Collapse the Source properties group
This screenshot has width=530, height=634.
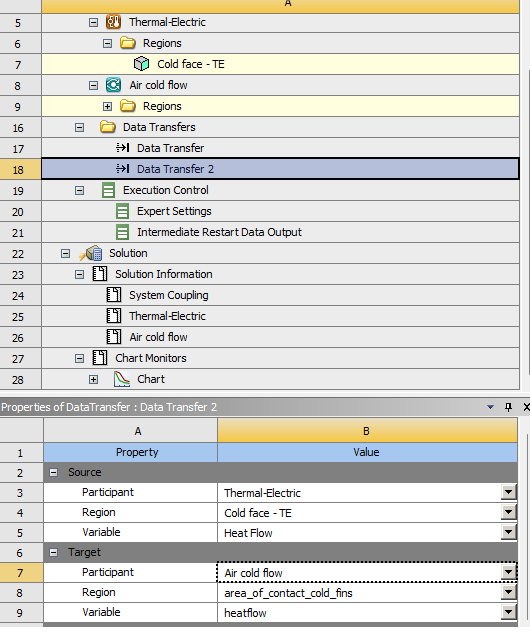click(53, 472)
